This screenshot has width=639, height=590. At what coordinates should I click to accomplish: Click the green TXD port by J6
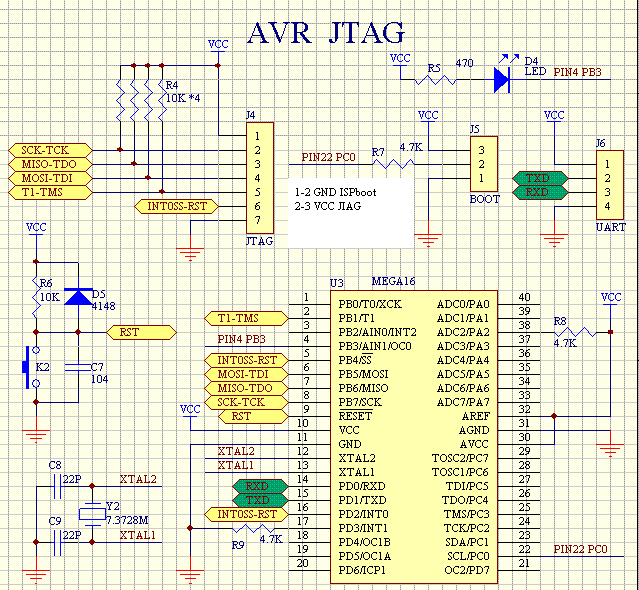(540, 178)
